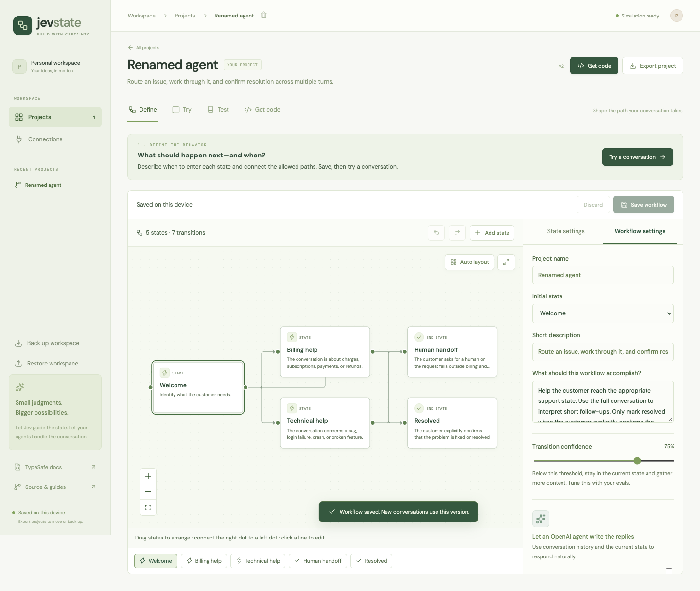The image size is (700, 591).
Task: Click the Export project button
Action: [x=653, y=66]
